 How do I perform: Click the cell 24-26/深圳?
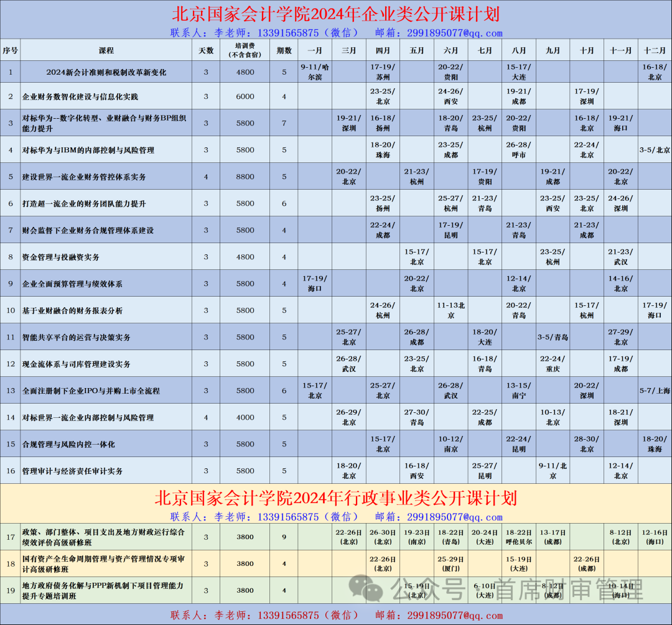pyautogui.click(x=620, y=203)
